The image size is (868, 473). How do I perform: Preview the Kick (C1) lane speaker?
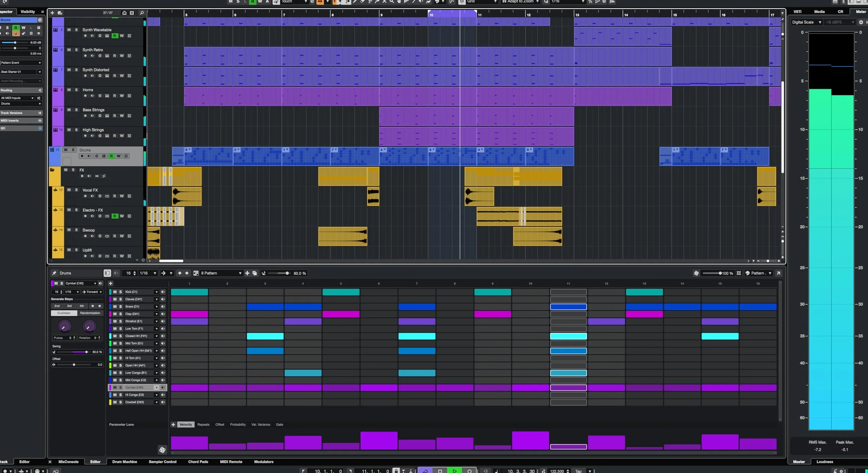tap(163, 292)
